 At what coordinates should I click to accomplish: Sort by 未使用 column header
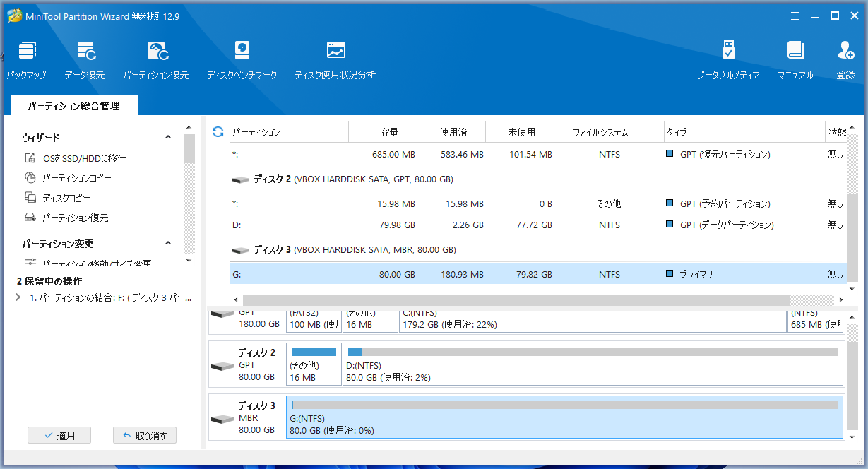tap(521, 132)
